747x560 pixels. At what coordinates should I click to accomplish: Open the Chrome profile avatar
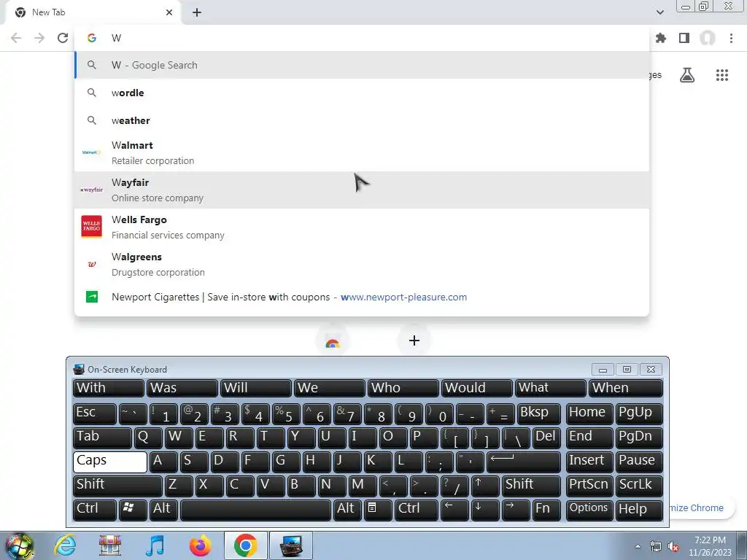pyautogui.click(x=708, y=38)
